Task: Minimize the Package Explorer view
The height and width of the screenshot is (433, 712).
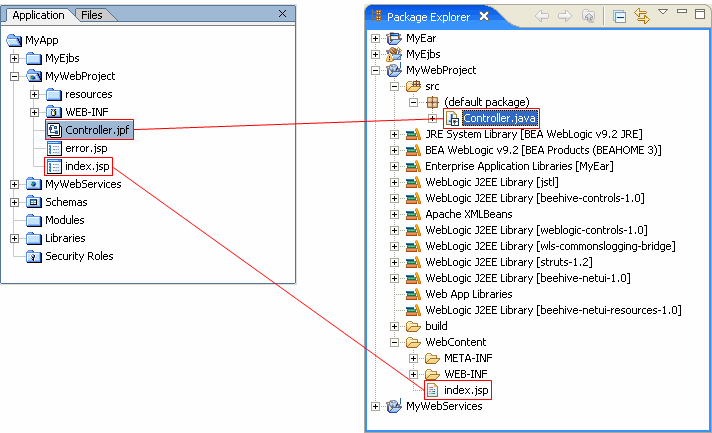Action: (682, 11)
